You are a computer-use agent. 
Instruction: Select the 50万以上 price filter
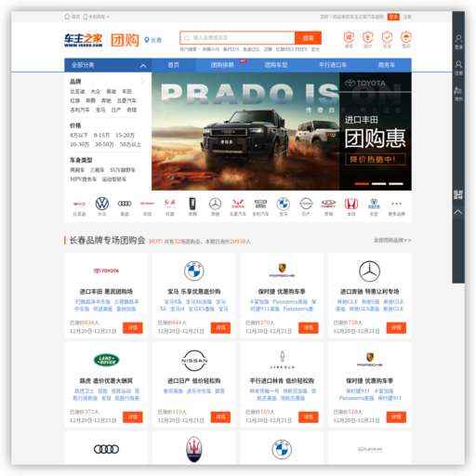pos(130,145)
